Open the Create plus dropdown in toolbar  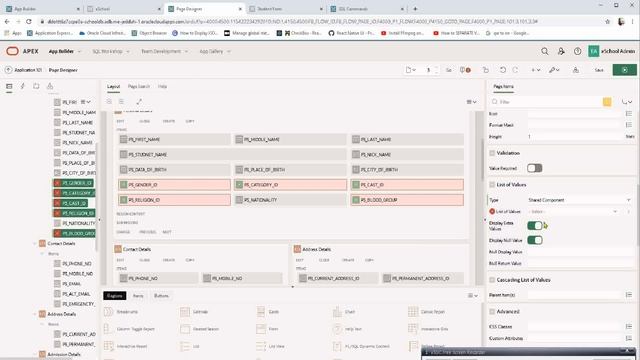pos(536,70)
